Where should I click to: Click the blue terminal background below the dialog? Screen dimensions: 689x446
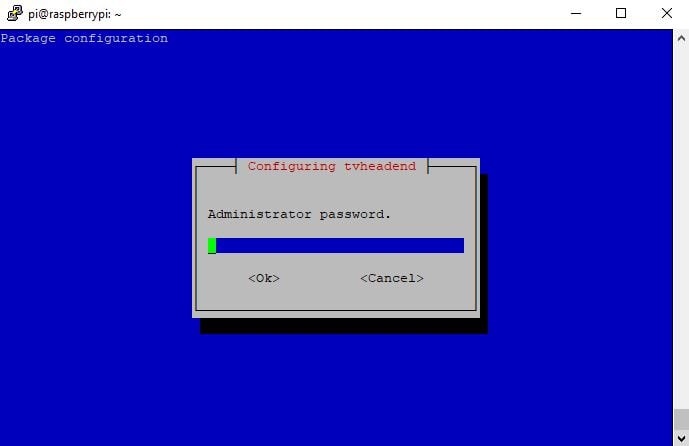point(336,387)
